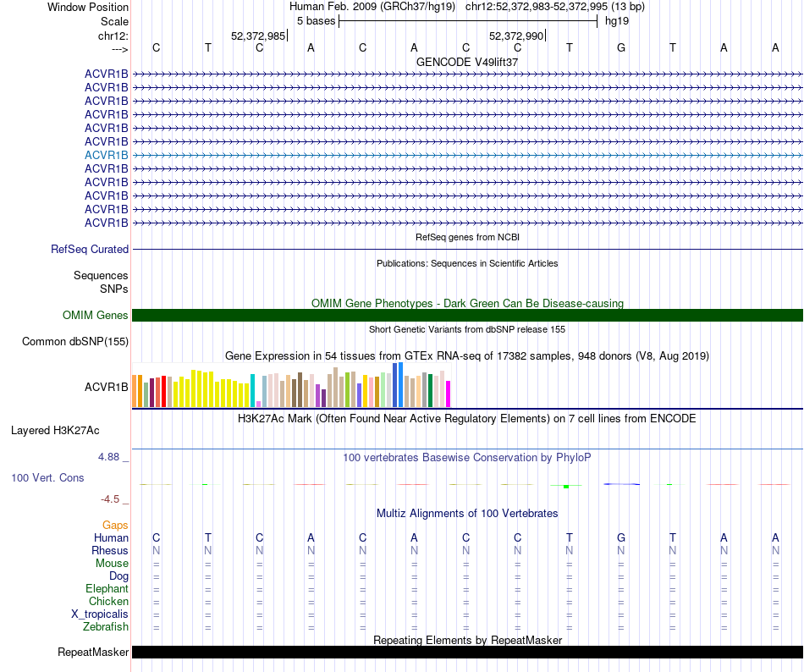Select the light-blue highlighted ACVR1B transcript label

106,155
